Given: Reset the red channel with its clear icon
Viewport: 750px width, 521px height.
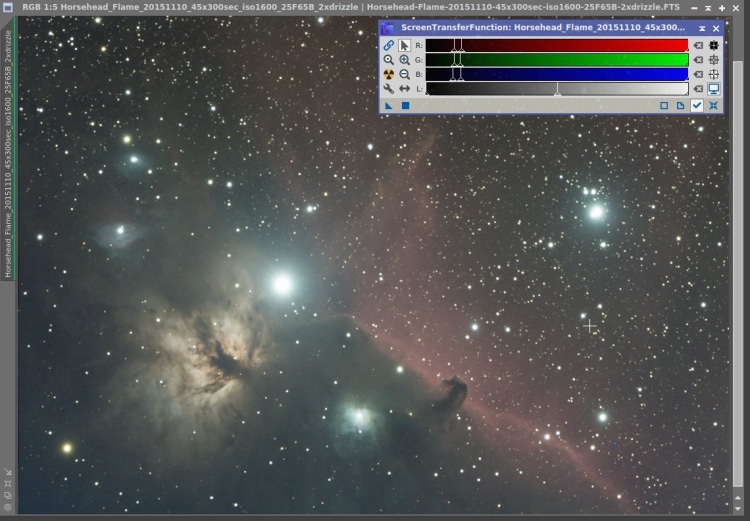Looking at the screenshot, I should [698, 45].
